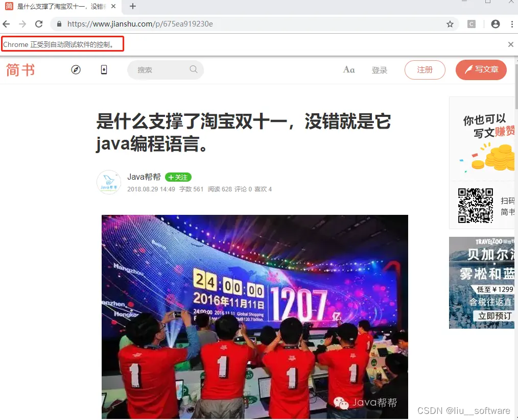Follow Java帮帮 with the +关注 button
Viewport: 518px width, 420px height.
coord(178,177)
